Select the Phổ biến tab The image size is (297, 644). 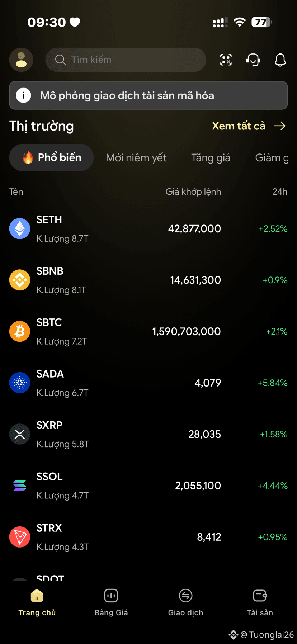click(51, 157)
